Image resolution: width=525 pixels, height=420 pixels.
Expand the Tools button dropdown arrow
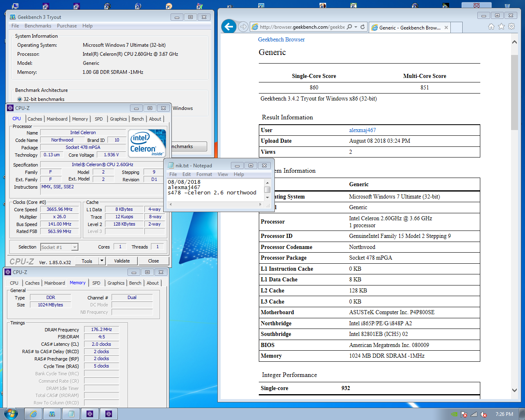point(102,261)
